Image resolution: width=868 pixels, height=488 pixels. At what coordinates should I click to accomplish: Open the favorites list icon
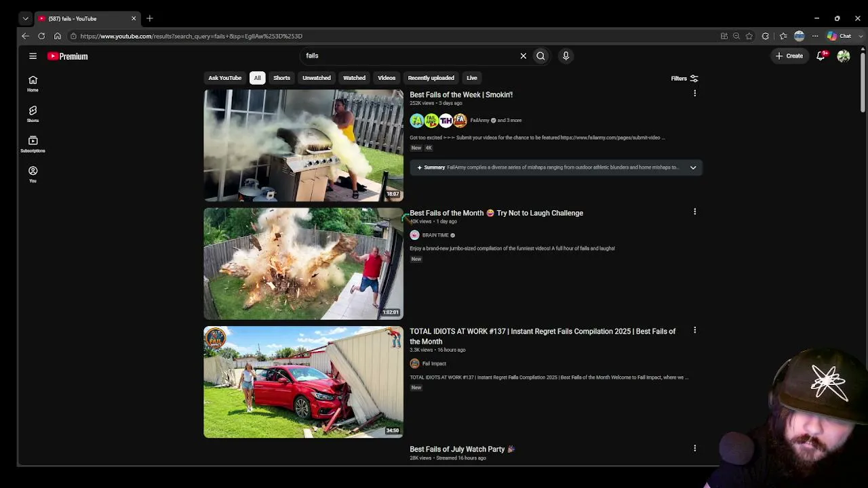[x=783, y=36]
